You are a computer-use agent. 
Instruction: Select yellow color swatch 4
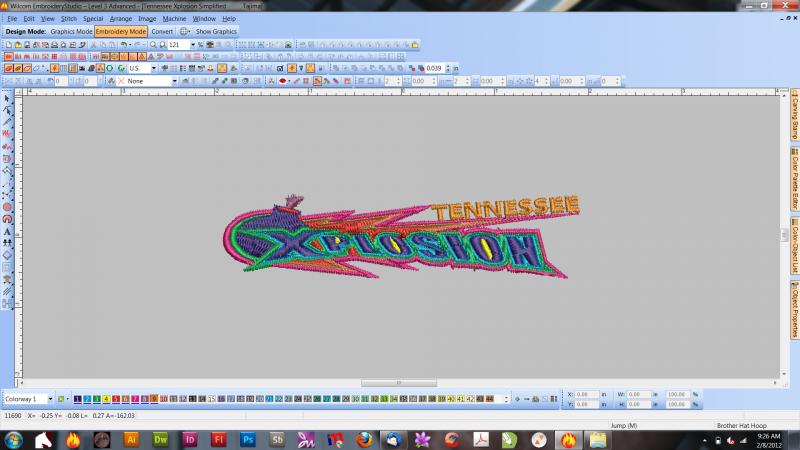[106, 399]
